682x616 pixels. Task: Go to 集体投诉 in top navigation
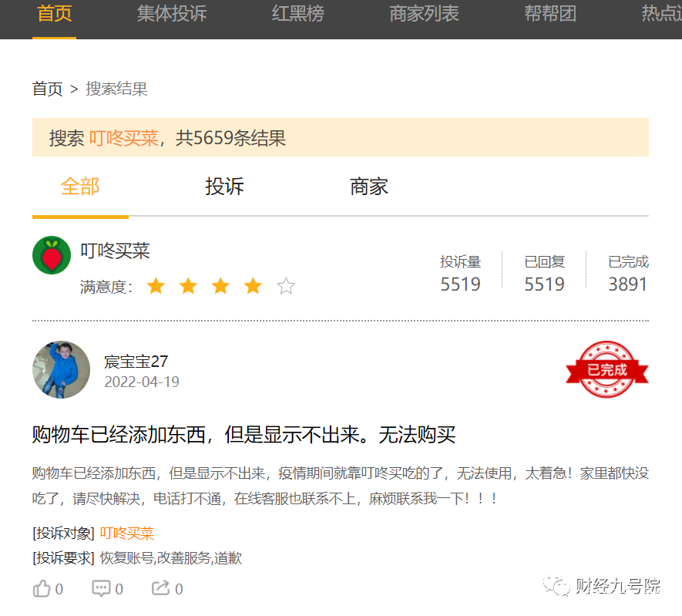click(x=172, y=14)
